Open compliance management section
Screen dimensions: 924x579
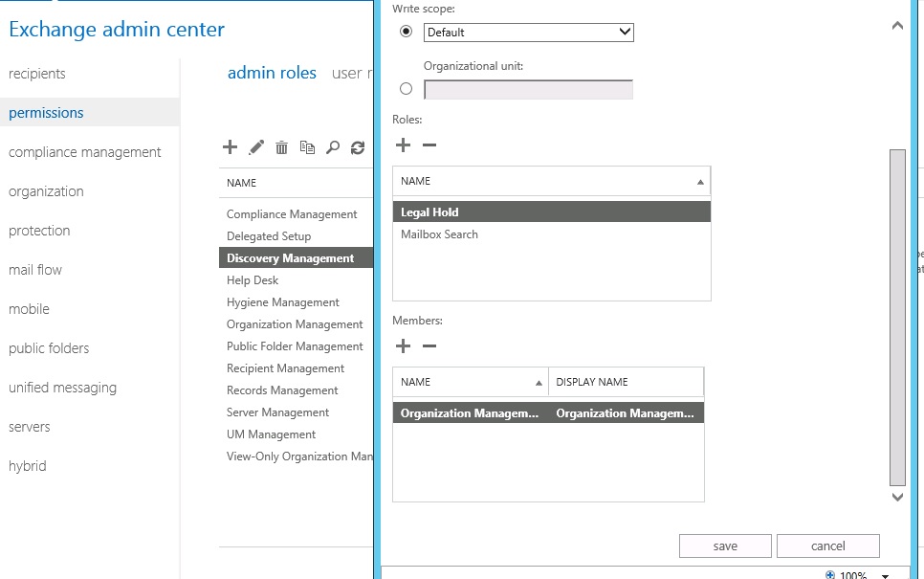point(84,152)
